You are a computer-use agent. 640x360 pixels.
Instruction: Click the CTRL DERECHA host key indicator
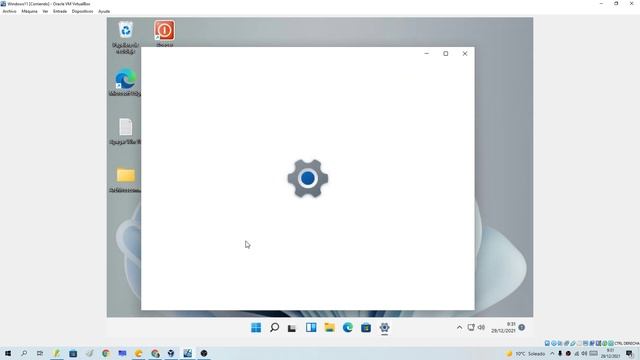(627, 343)
